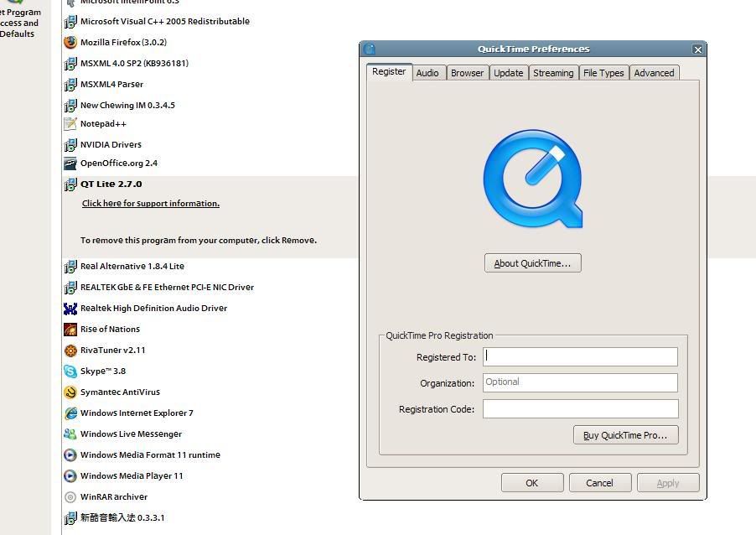Select the RivaTuner v2.11 icon

pyautogui.click(x=70, y=350)
